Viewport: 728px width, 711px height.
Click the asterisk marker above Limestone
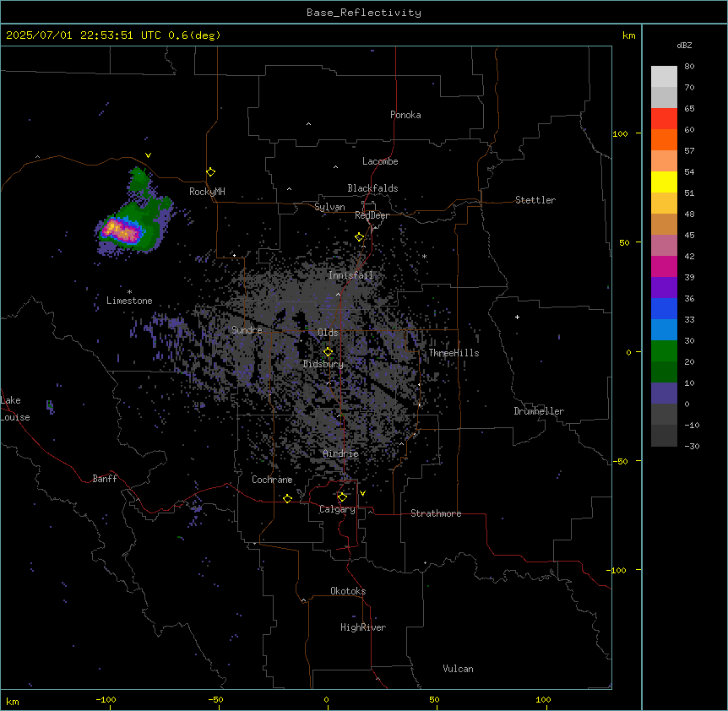(x=129, y=292)
